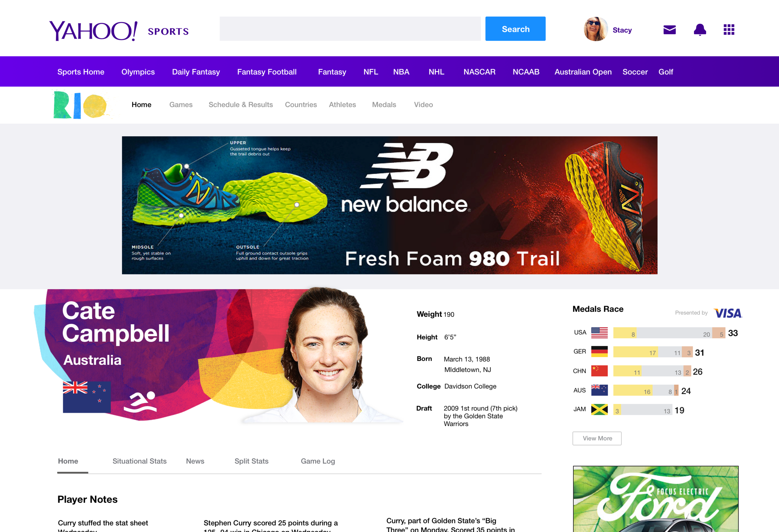779x532 pixels.
Task: Click the swimming pictogram icon
Action: (x=141, y=402)
